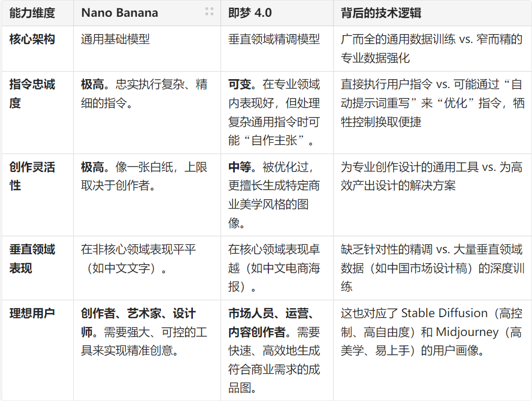The image size is (532, 401).
Task: Click the 创作灵活性 row label
Action: click(38, 194)
